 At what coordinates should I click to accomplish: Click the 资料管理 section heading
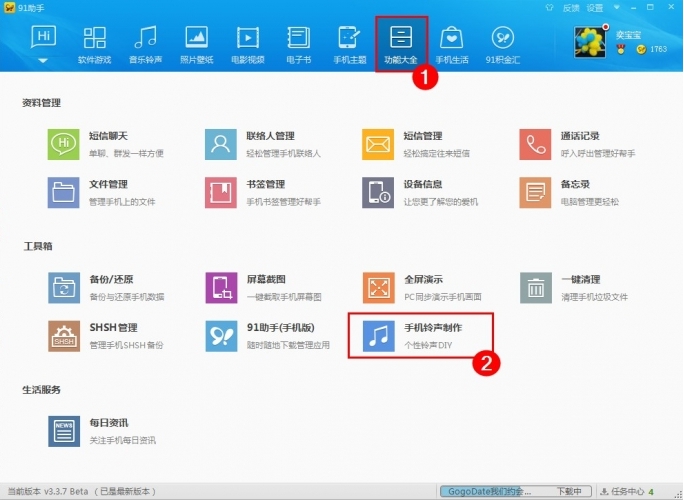tap(41, 103)
